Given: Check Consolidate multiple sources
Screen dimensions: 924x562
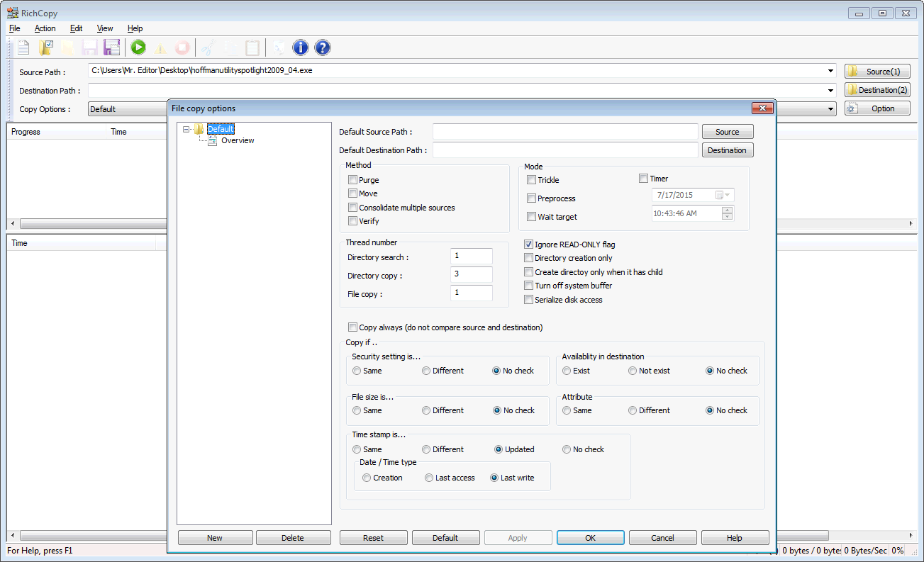Looking at the screenshot, I should click(x=352, y=208).
